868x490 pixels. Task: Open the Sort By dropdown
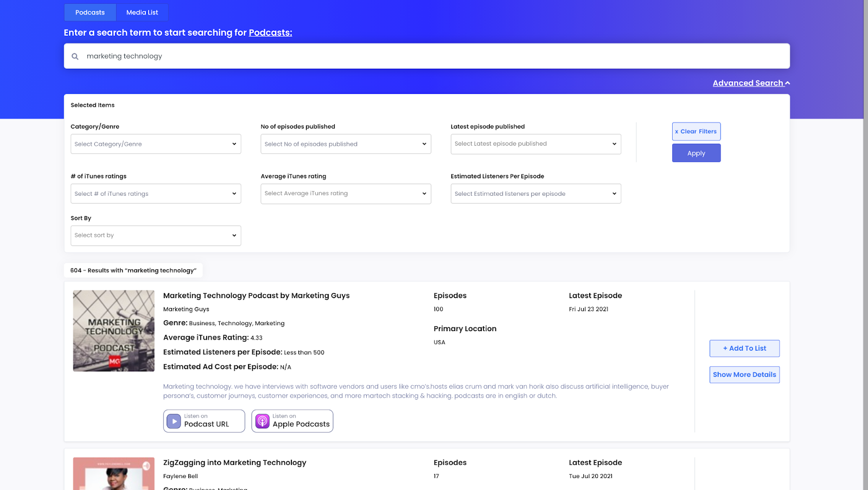pyautogui.click(x=156, y=235)
